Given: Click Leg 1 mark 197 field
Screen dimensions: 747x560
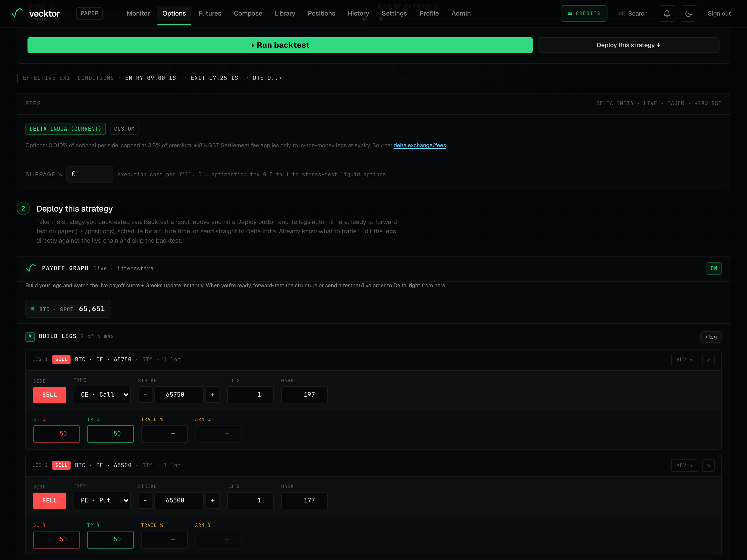Looking at the screenshot, I should point(304,395).
